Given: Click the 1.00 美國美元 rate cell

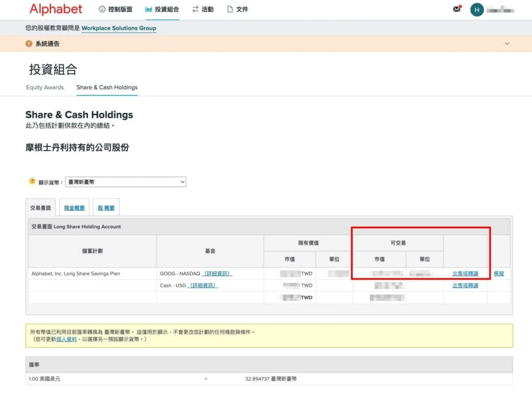Looking at the screenshot, I should click(45, 379).
